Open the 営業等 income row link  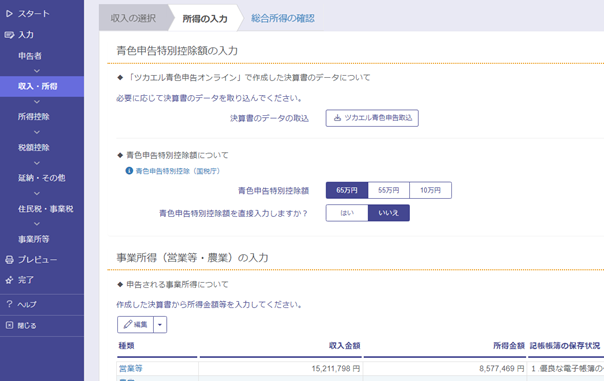tap(131, 369)
